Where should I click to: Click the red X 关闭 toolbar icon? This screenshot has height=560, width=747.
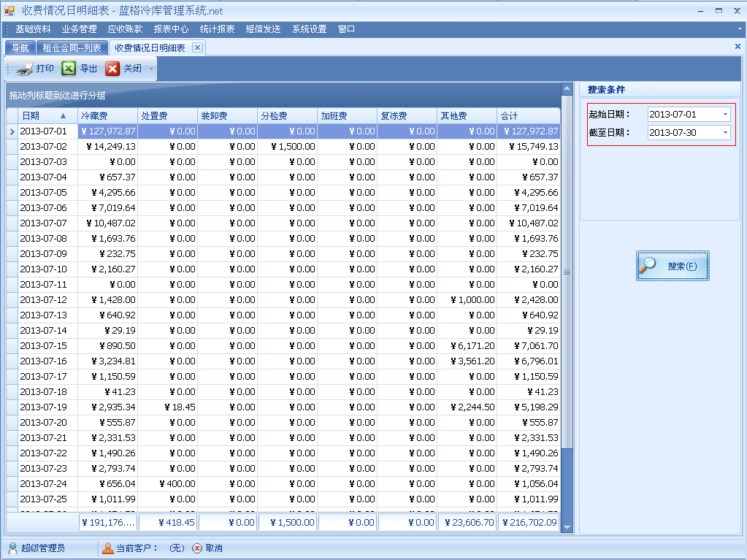tap(112, 69)
